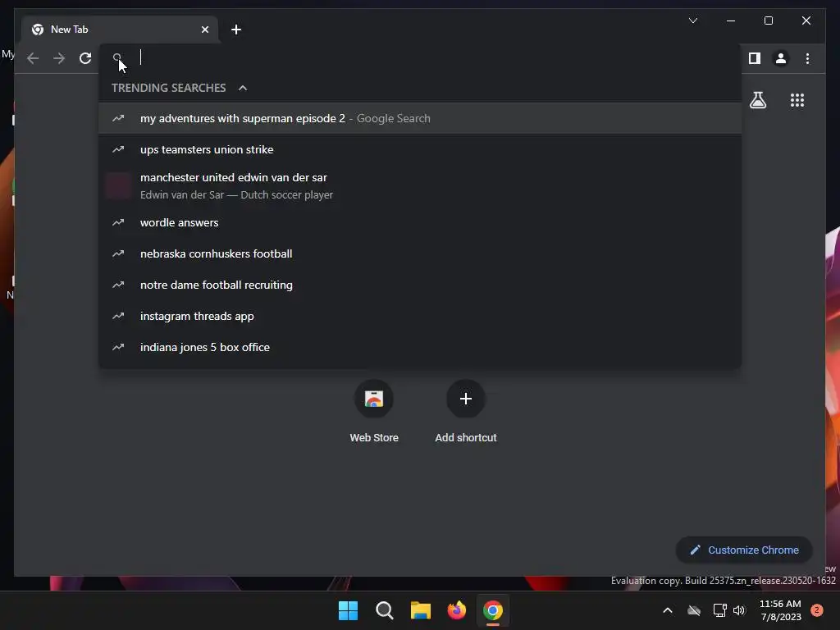This screenshot has height=630, width=840.
Task: Choose suggestion notre dame football recruiting
Action: pos(420,285)
